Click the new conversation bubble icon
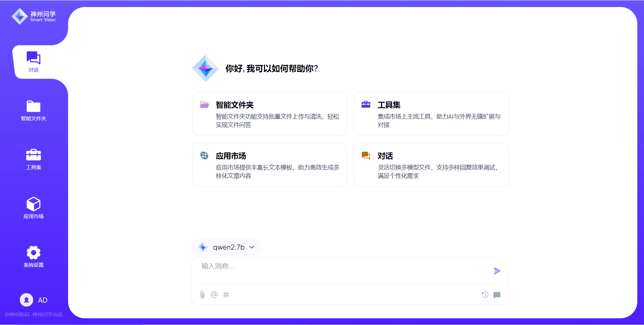Screen dimensions: 644x325 click(497, 295)
